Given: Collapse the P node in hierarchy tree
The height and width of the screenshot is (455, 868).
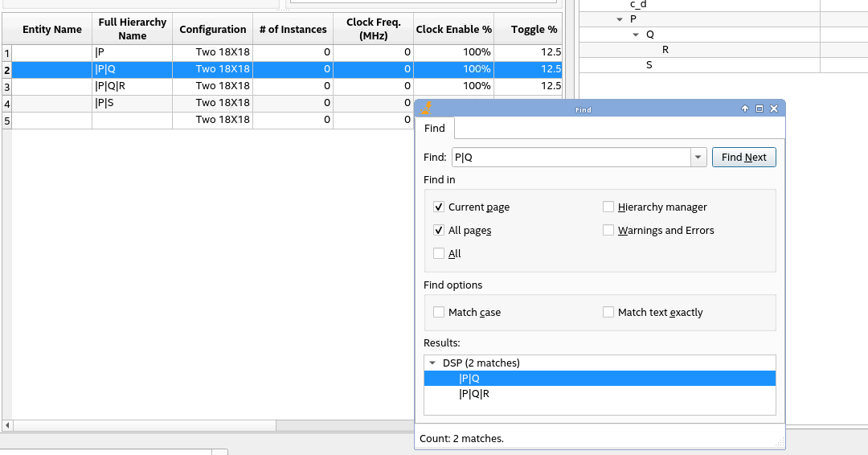Looking at the screenshot, I should click(619, 19).
